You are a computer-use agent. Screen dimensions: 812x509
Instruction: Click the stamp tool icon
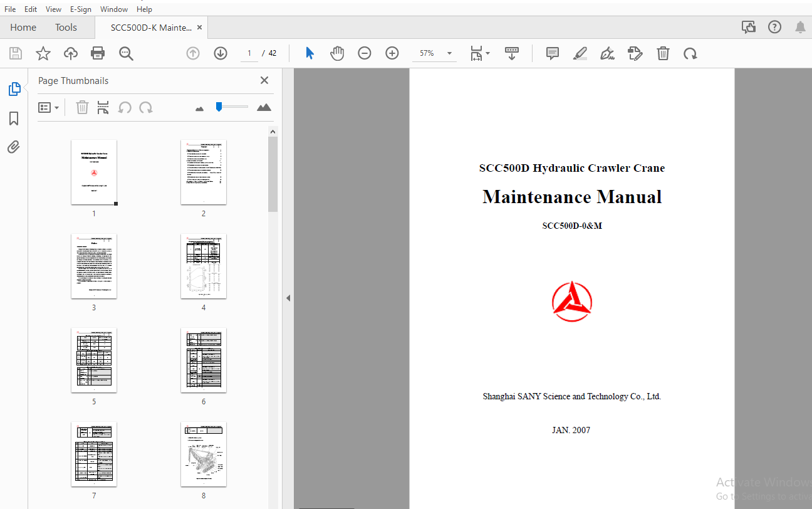pos(635,53)
